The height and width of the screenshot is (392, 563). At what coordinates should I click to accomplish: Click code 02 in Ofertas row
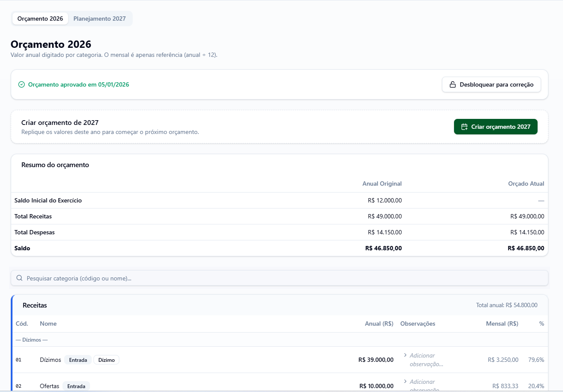coord(19,386)
